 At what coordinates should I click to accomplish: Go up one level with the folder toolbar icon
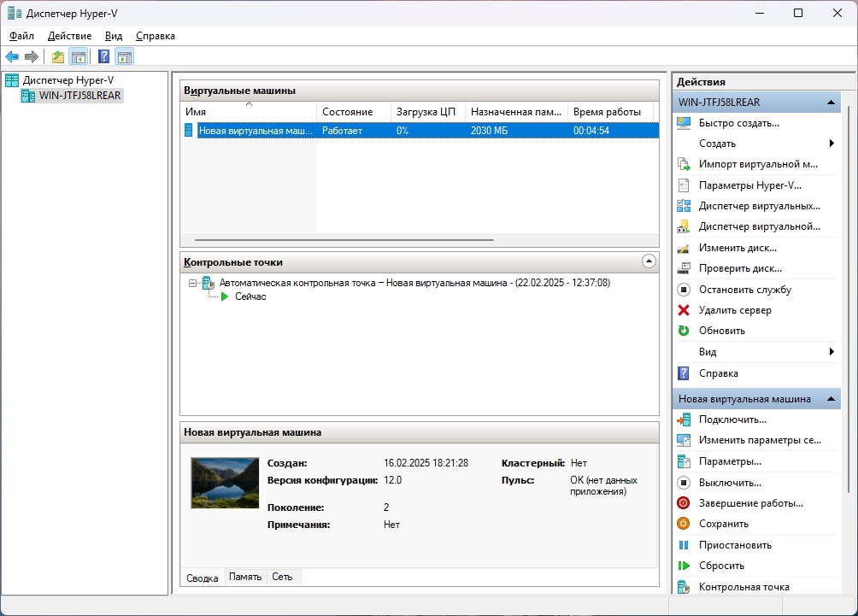(x=58, y=57)
